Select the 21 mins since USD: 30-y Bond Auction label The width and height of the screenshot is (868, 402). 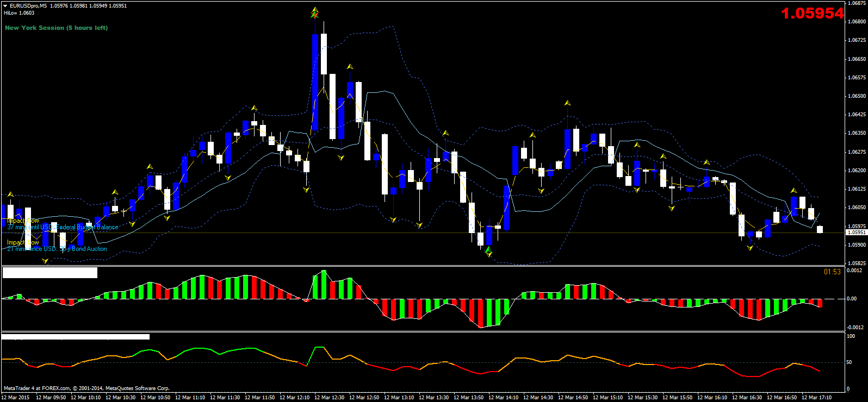point(57,249)
